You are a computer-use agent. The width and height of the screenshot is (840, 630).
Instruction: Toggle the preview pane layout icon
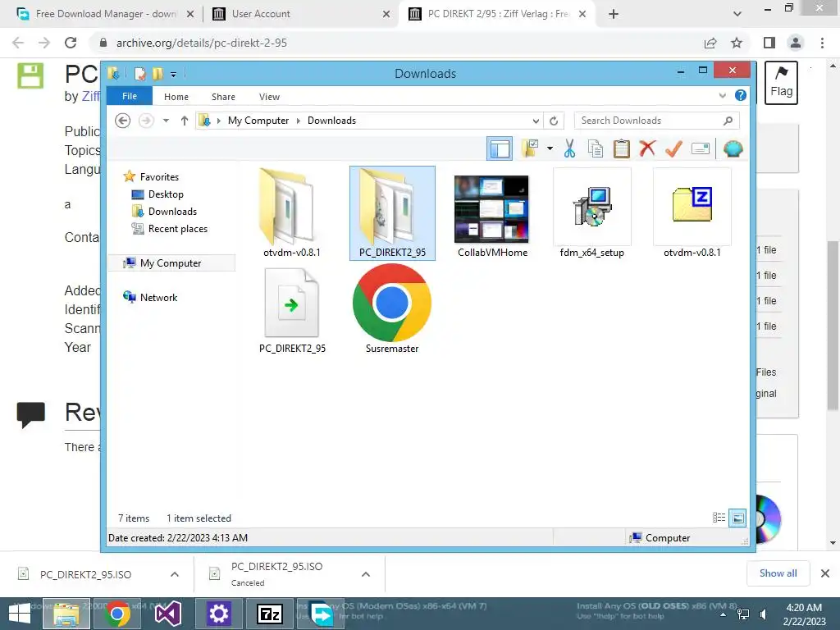[x=500, y=148]
